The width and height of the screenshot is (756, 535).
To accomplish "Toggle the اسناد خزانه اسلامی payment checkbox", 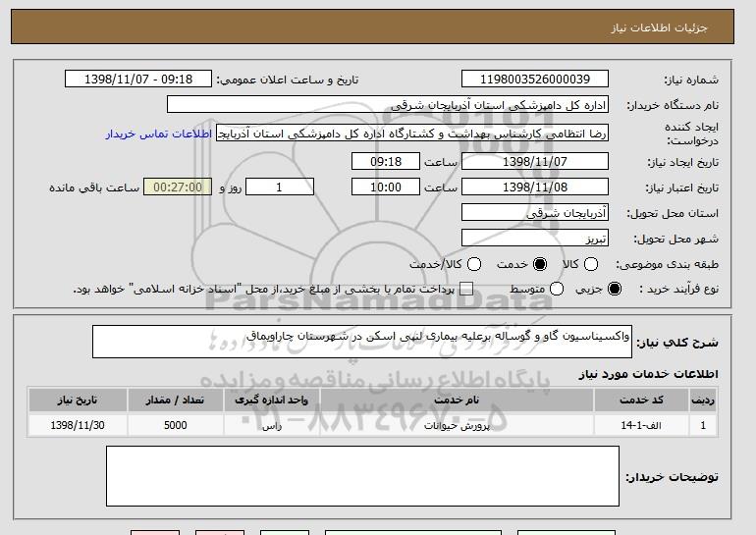I will coord(465,289).
